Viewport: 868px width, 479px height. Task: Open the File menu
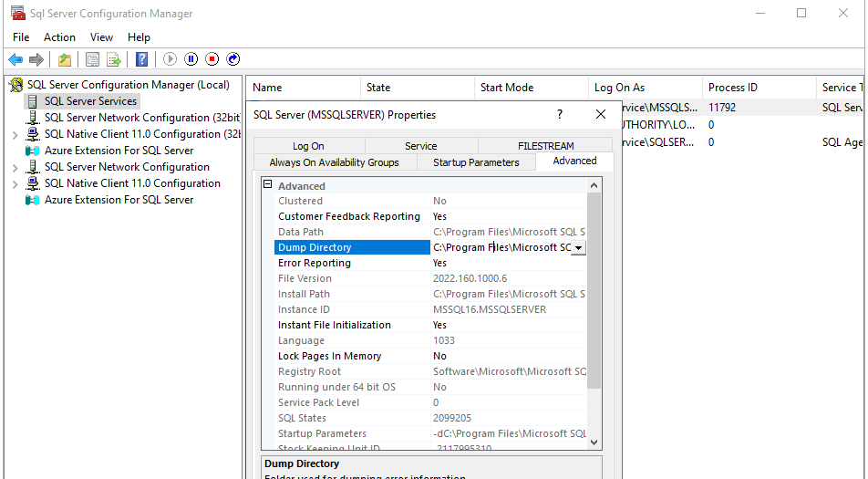[x=21, y=37]
